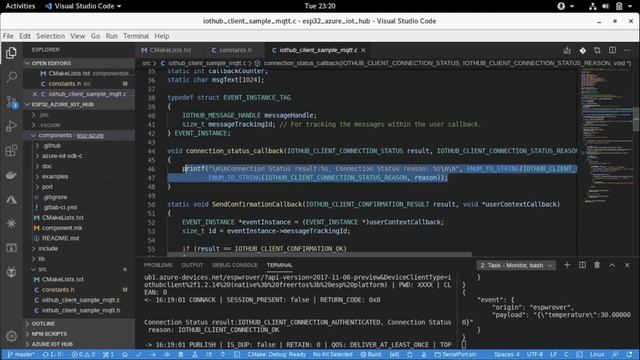Switch to the PROBLEMS panel tab
Screen dimensions: 640x360
coord(158,265)
